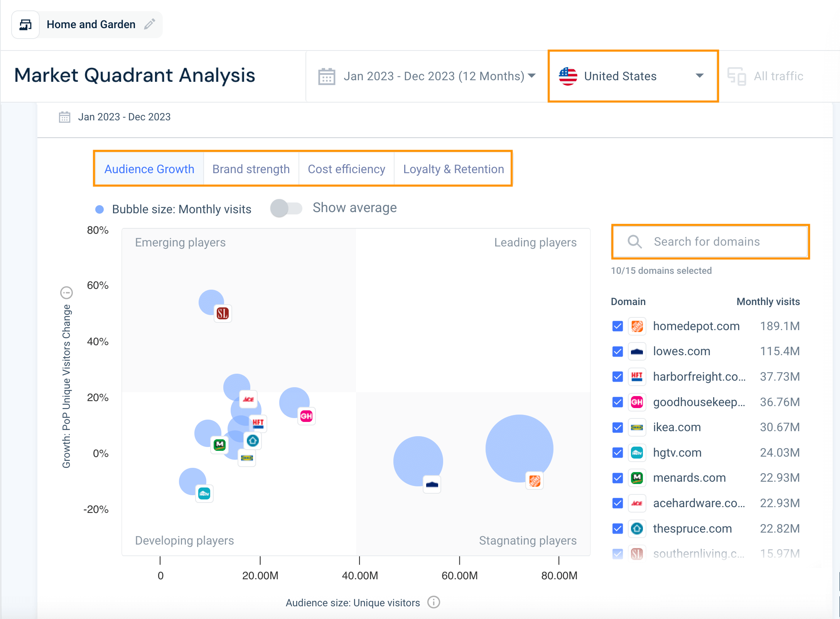Viewport: 840px width, 619px height.
Task: Click the calendar icon beside the date range
Action: 326,76
